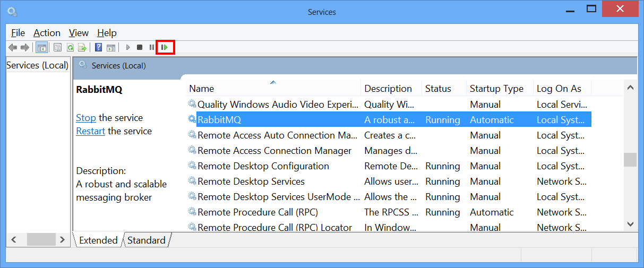The height and width of the screenshot is (268, 644).
Task: Open the Properties toolbar icon
Action: (x=57, y=48)
